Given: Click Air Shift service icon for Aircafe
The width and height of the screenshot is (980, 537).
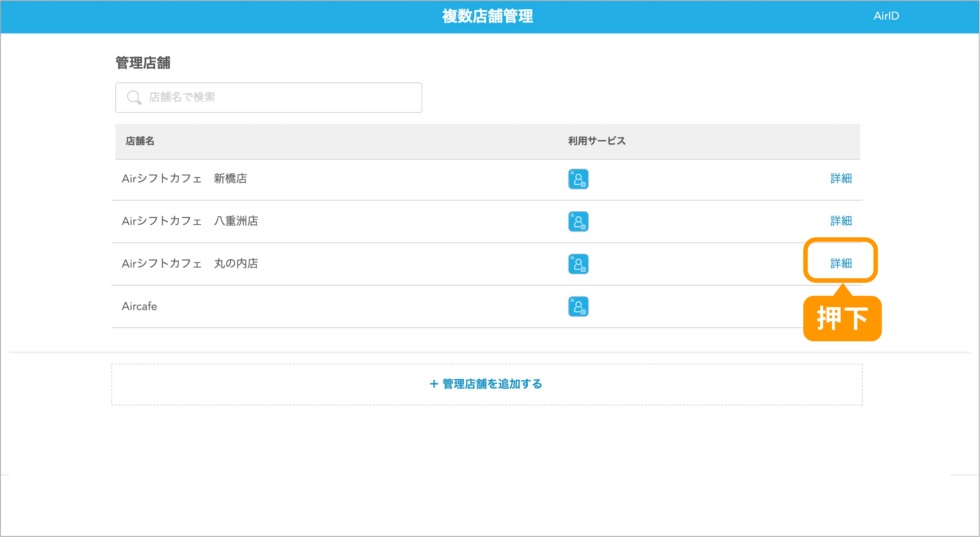Looking at the screenshot, I should coord(578,307).
